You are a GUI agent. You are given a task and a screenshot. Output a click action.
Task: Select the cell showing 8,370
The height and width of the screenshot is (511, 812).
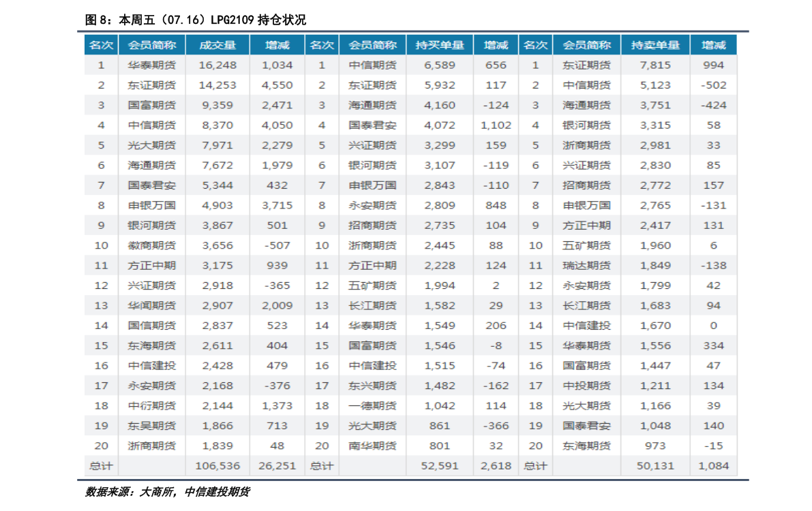point(217,125)
